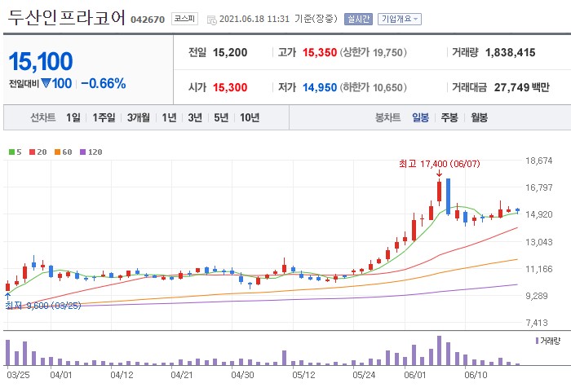Click the purple 120-day moving average swatch
The image size is (571, 392).
pyautogui.click(x=82, y=152)
